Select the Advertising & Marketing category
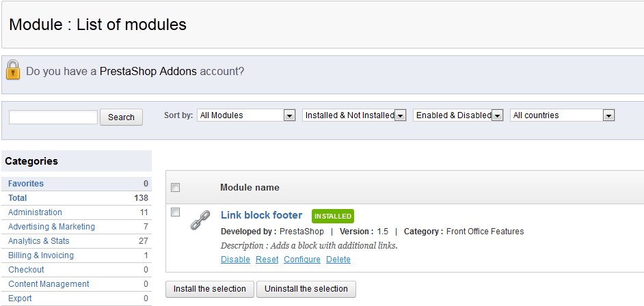This screenshot has height=306, width=644. [x=51, y=227]
